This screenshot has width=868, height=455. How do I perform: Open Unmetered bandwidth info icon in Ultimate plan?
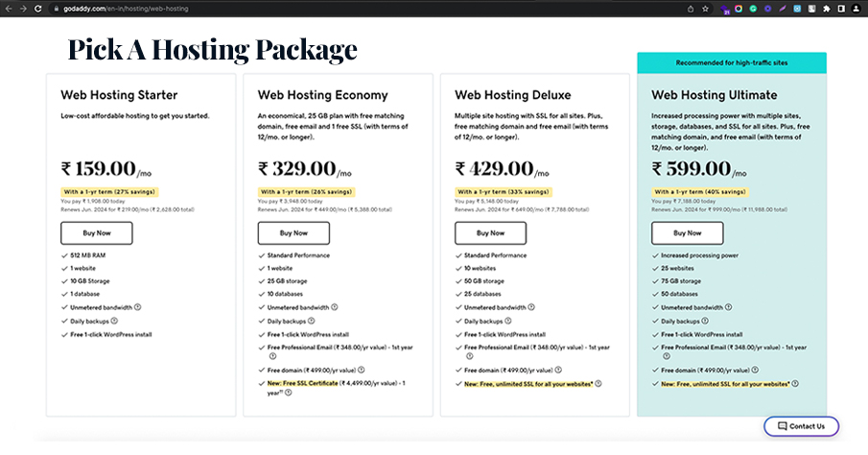[730, 307]
